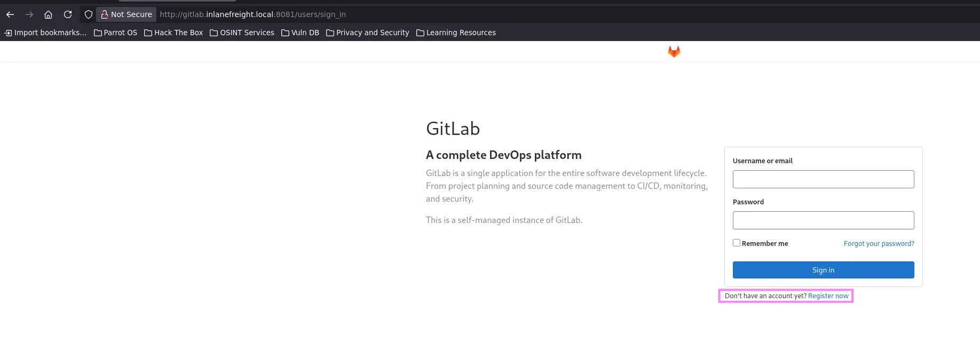The height and width of the screenshot is (343, 980).
Task: Open the Parot OS bookmarks folder
Action: [115, 33]
